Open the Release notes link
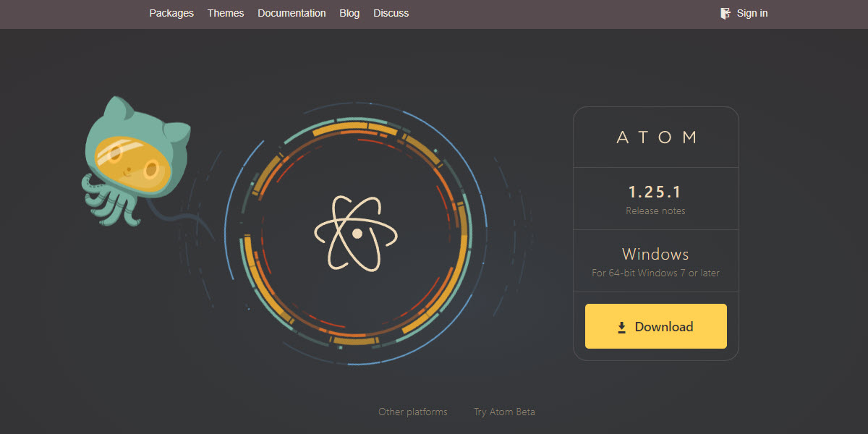The height and width of the screenshot is (434, 868). point(655,210)
